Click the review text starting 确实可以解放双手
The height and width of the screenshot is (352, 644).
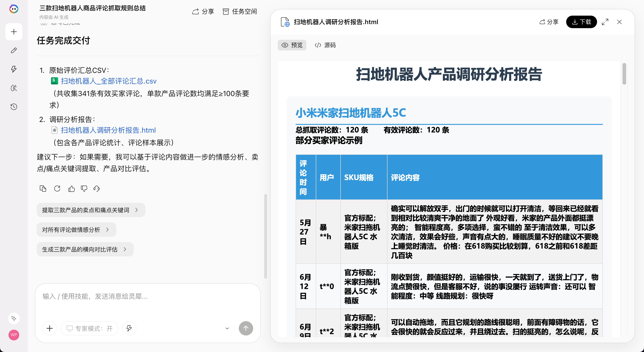[494, 232]
